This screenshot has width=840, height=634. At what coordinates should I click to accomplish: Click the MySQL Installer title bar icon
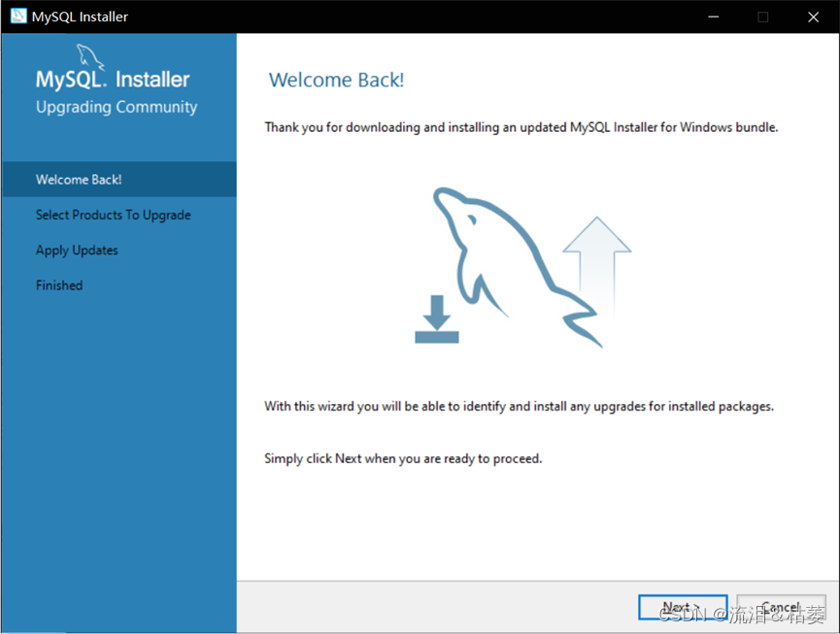click(18, 17)
